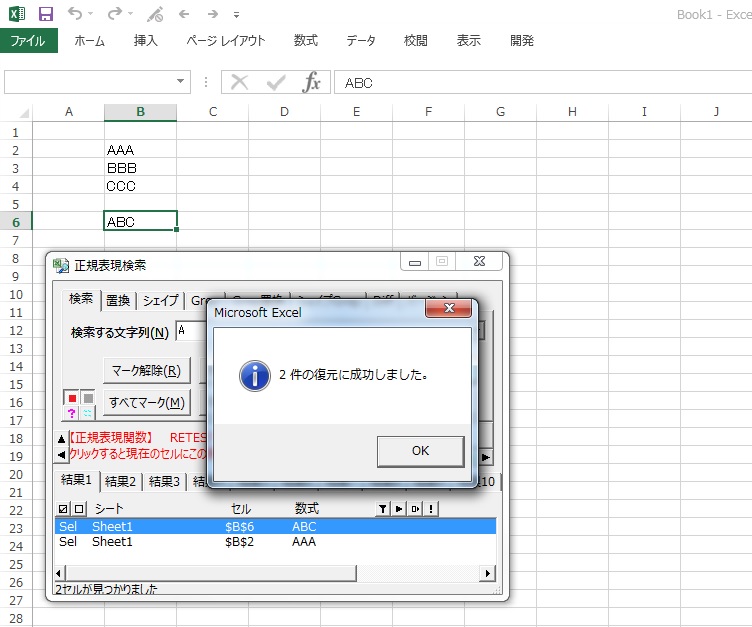The width and height of the screenshot is (752, 627).
Task: Expand the Customize Quick Access Toolbar dropdown
Action: (x=236, y=16)
